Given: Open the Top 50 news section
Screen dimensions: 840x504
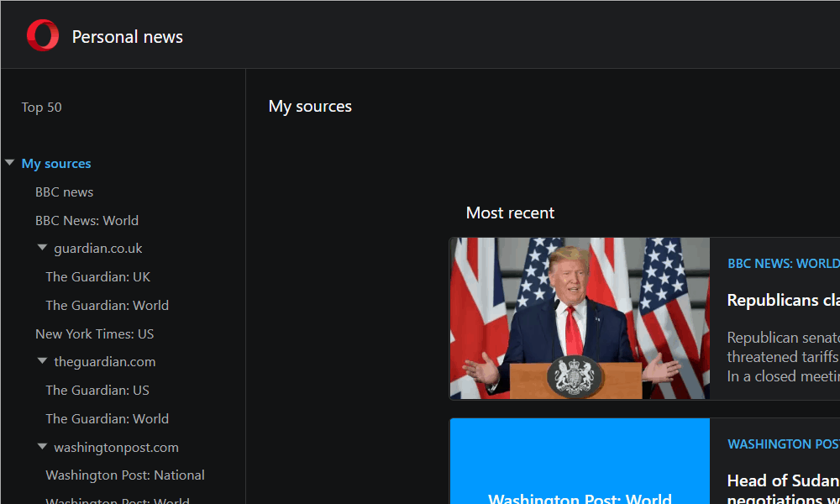Looking at the screenshot, I should click(41, 107).
